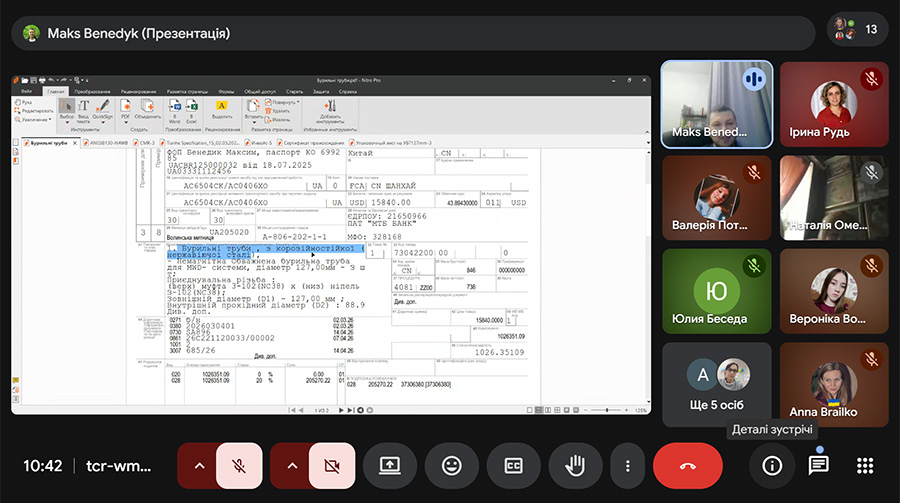Open activities grid icon
This screenshot has width=900, height=503.
point(865,466)
